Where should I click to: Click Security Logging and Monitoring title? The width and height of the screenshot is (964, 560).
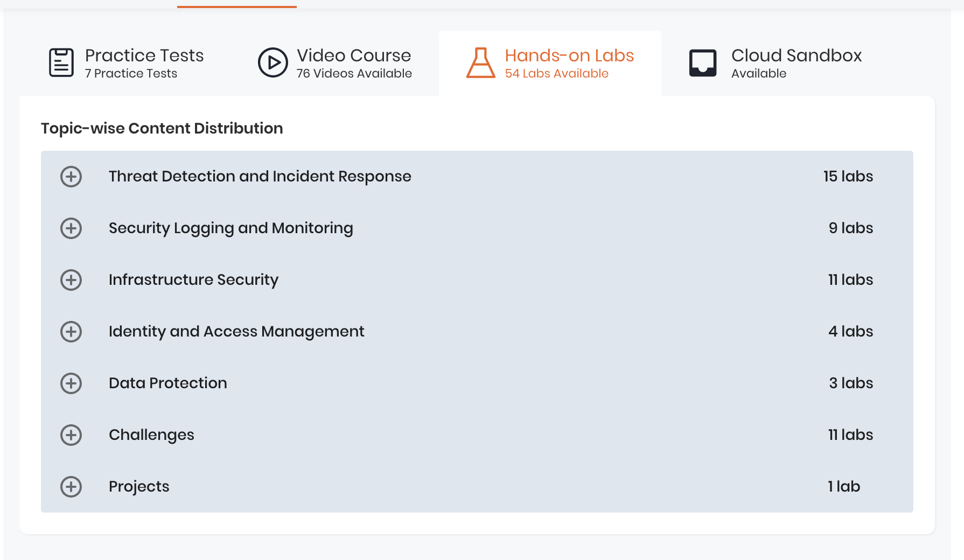click(231, 228)
